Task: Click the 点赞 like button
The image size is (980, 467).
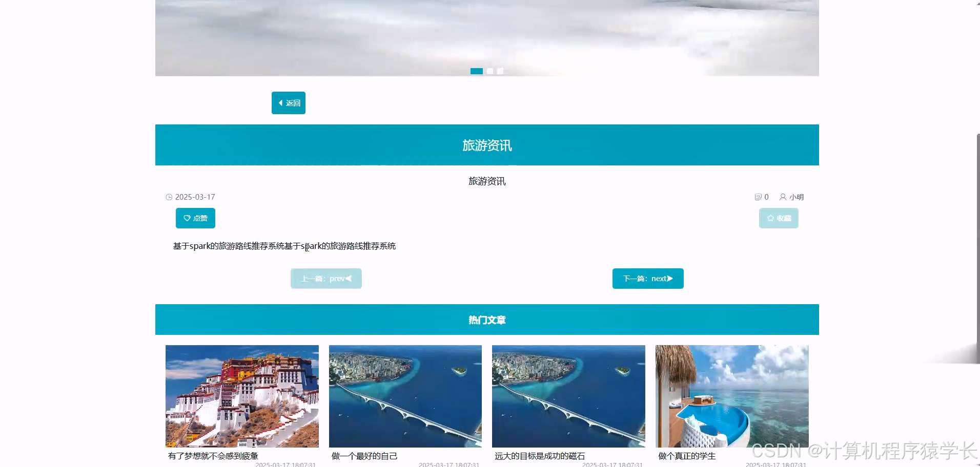Action: tap(195, 218)
